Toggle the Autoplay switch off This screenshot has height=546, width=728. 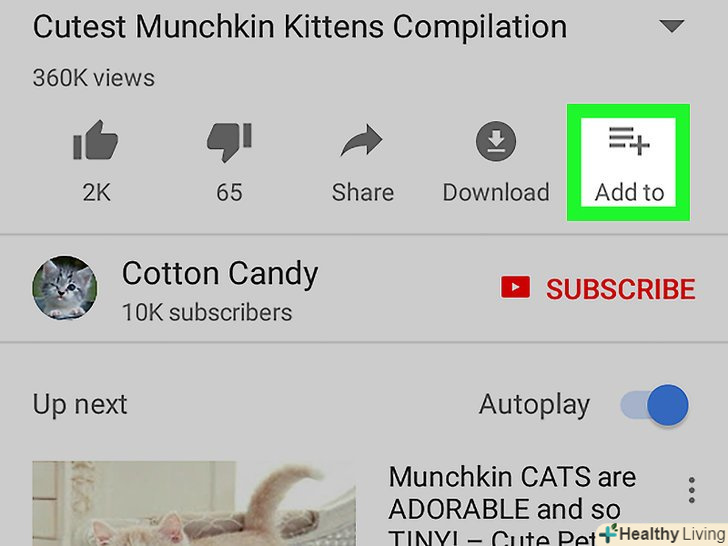(x=655, y=404)
